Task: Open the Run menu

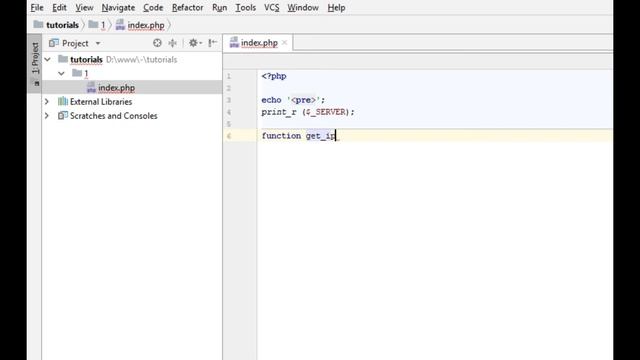Action: pos(219,8)
